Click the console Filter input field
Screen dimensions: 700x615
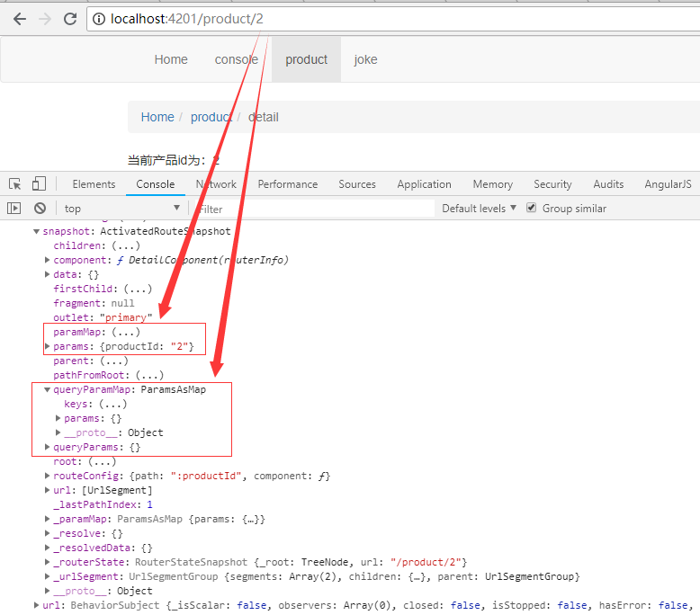coord(315,209)
